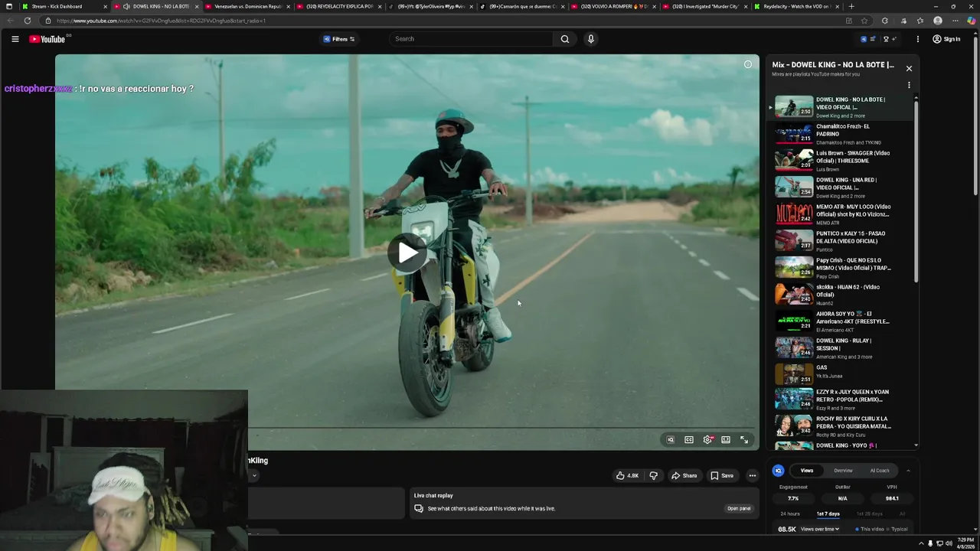This screenshot has width=980, height=551.
Task: Open panel for live chat replay
Action: [x=739, y=508]
